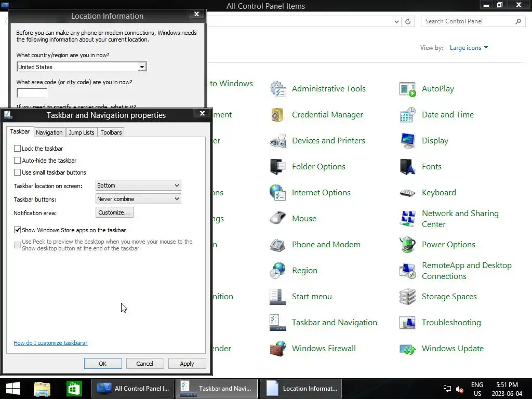Click the taskbar clock showing 5:51 PM
Screen dimensions: 532x399
(507, 389)
